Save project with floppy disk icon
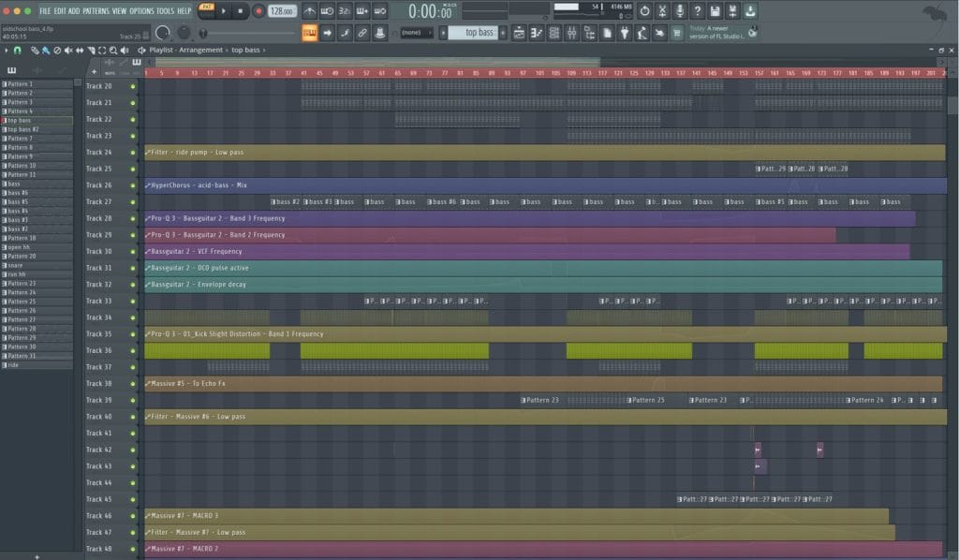Screen dimensions: 959x560 click(715, 11)
